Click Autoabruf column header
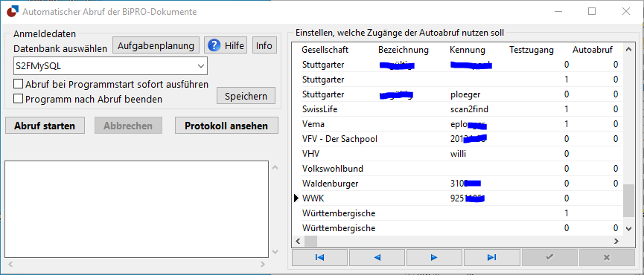The image size is (644, 275). 592,50
